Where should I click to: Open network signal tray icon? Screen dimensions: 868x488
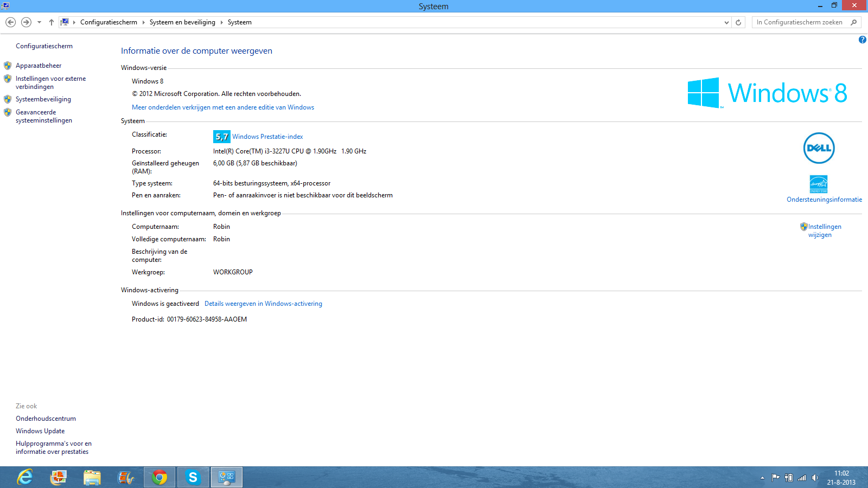point(802,478)
